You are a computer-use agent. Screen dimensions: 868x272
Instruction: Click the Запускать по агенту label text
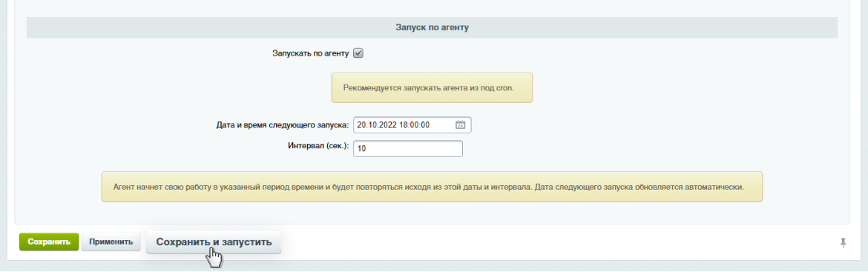coord(311,53)
